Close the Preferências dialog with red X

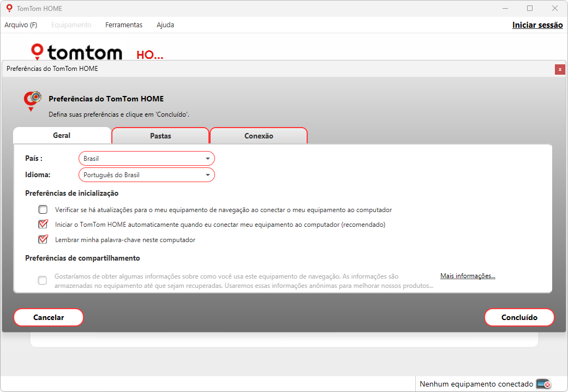[x=560, y=69]
